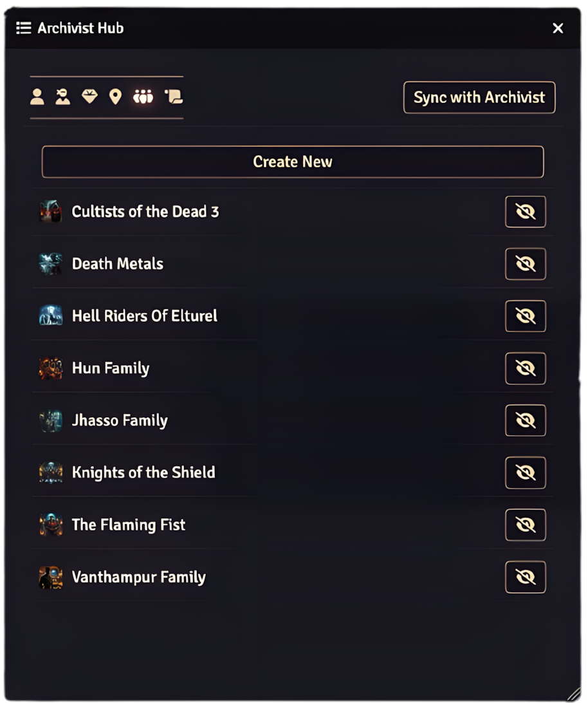Click Sync with Archivist button
The width and height of the screenshot is (588, 703).
pos(479,98)
